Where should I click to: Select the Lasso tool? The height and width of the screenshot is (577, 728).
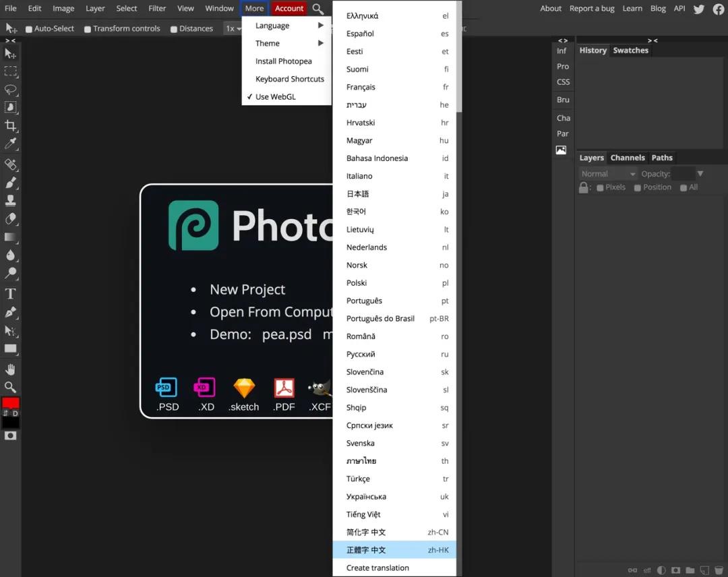point(11,90)
